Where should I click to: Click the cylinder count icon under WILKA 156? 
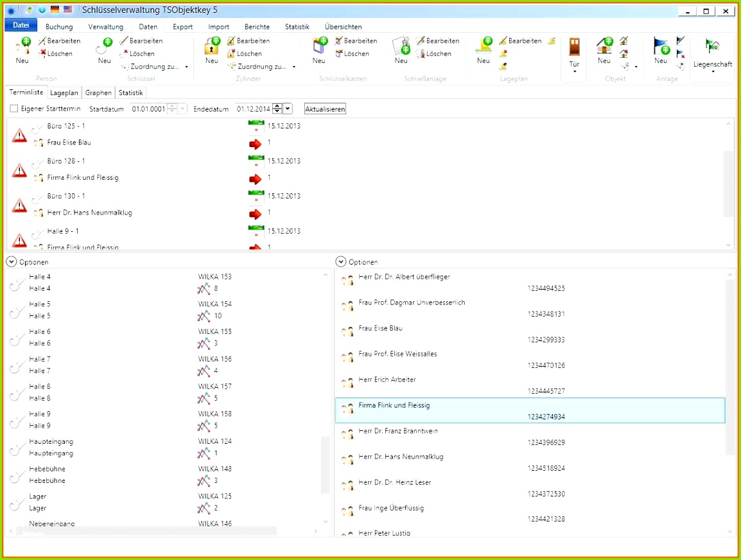coord(204,371)
